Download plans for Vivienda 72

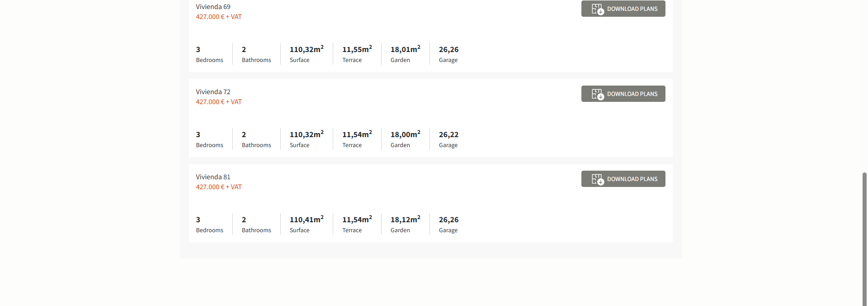tap(632, 94)
